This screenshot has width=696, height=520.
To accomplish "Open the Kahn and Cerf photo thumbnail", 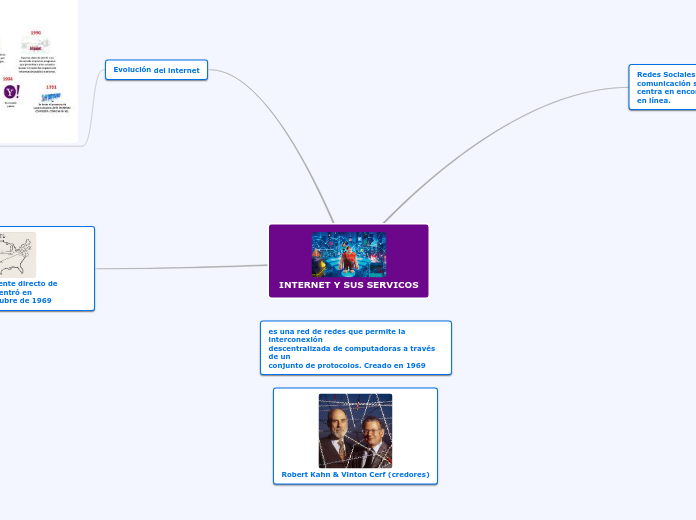I will point(355,431).
